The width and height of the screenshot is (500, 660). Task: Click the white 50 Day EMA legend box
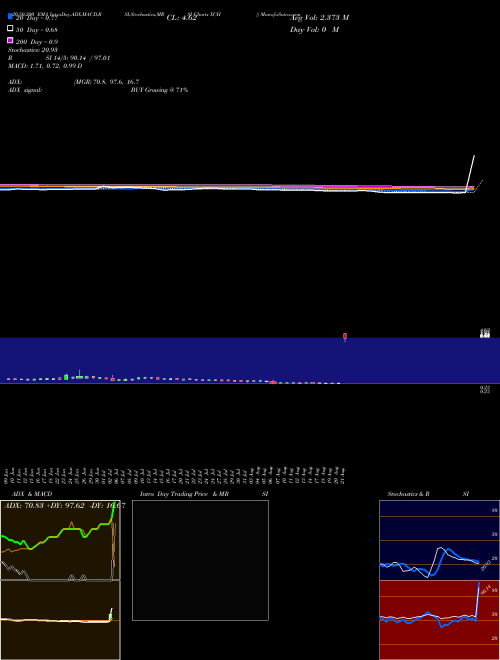(10, 28)
